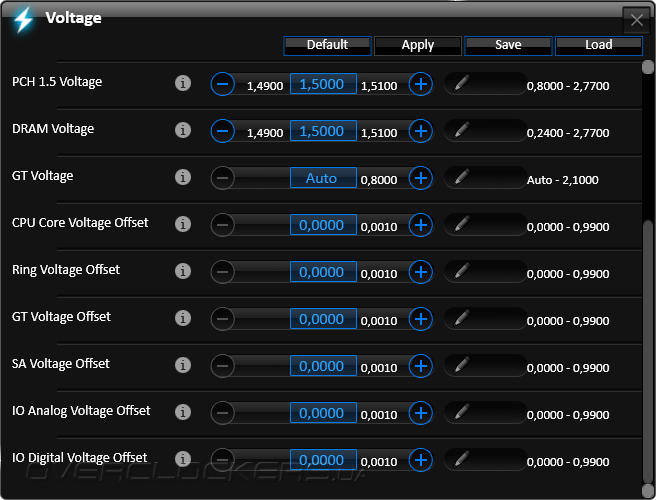Viewport: 656px width, 500px height.
Task: Show info for Ring Voltage Offset
Action: [183, 271]
